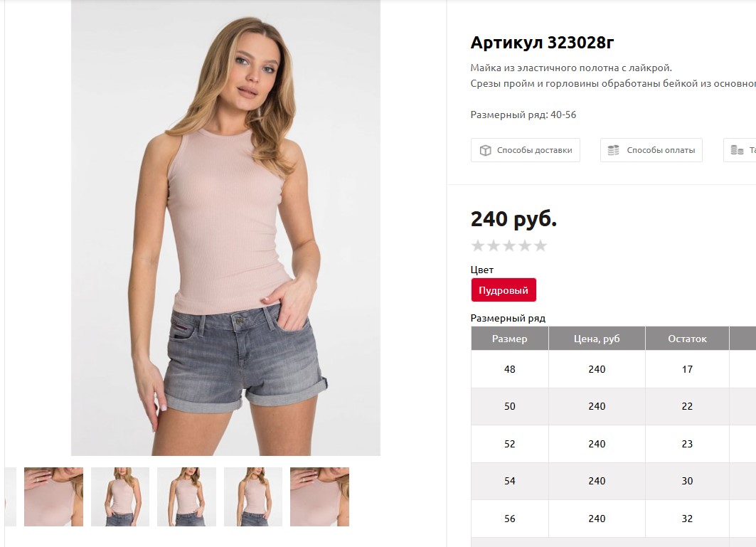Screen dimensions: 756x547
Task: Click the main product photo of tank top
Action: [225, 228]
